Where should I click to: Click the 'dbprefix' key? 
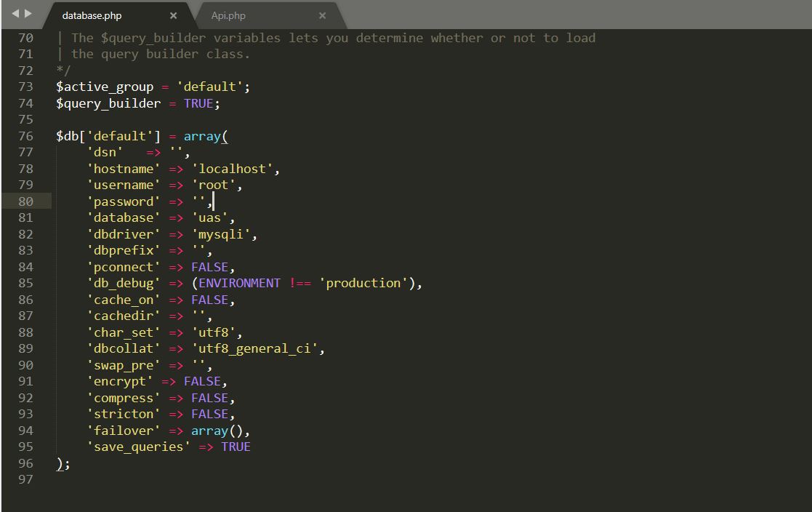click(x=124, y=250)
